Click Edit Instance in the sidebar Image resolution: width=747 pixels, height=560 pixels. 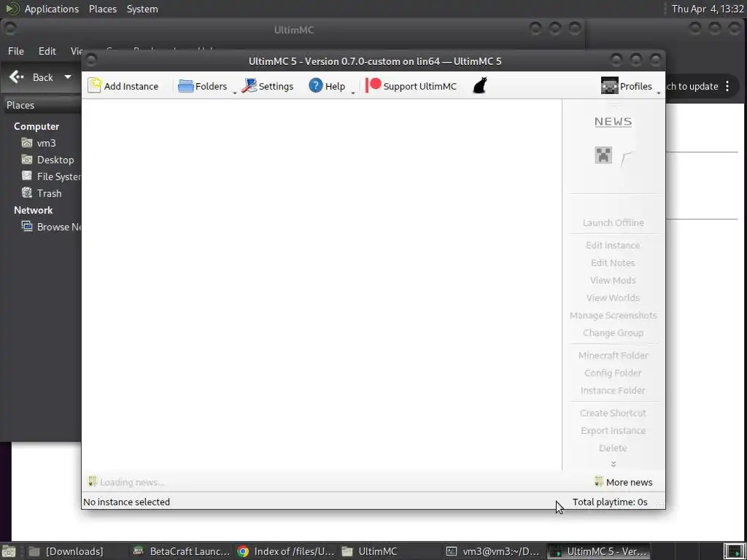613,245
